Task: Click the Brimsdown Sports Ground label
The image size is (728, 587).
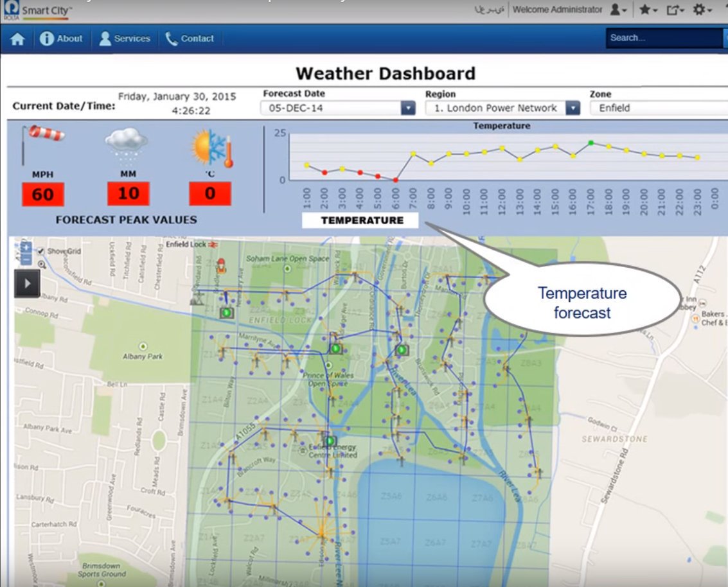Action: click(x=102, y=570)
